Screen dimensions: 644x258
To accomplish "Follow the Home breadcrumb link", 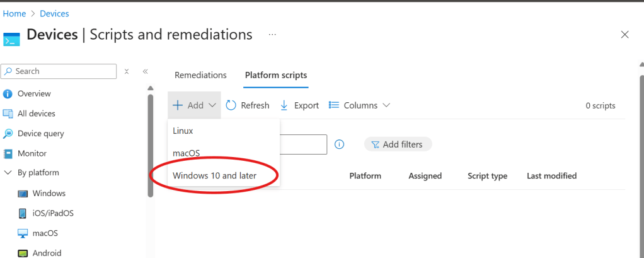I will click(x=14, y=13).
